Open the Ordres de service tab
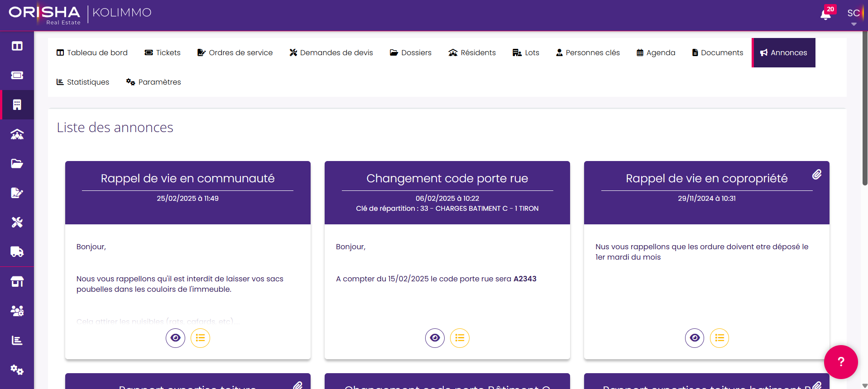Viewport: 868px width, 389px height. tap(235, 53)
